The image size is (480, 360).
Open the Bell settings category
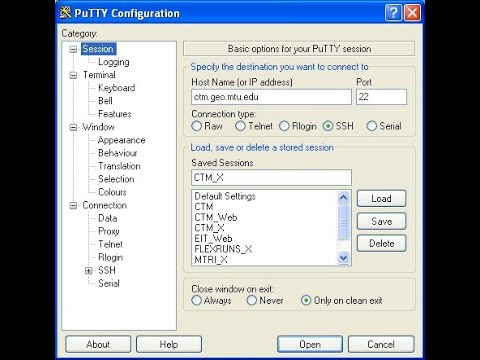pos(105,101)
